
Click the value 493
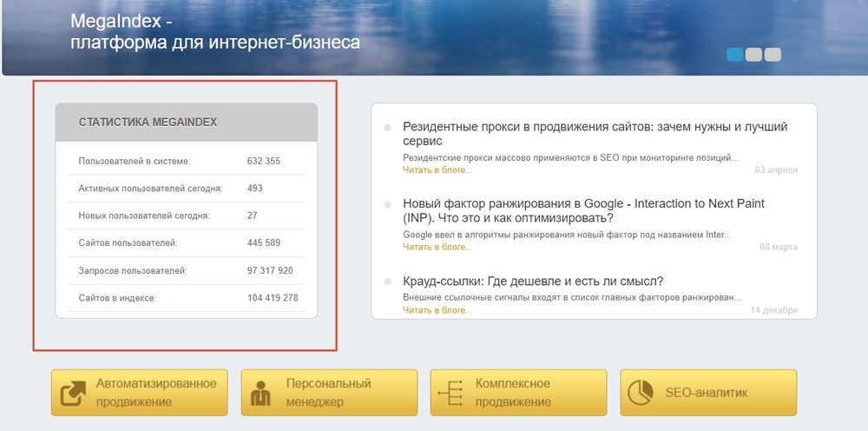tap(254, 189)
